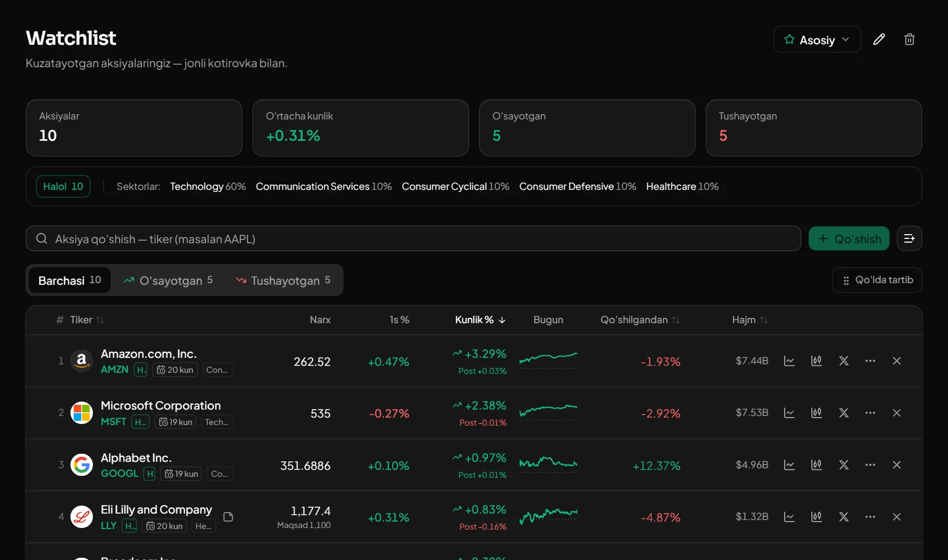Focus the ticker search input field

click(x=414, y=238)
